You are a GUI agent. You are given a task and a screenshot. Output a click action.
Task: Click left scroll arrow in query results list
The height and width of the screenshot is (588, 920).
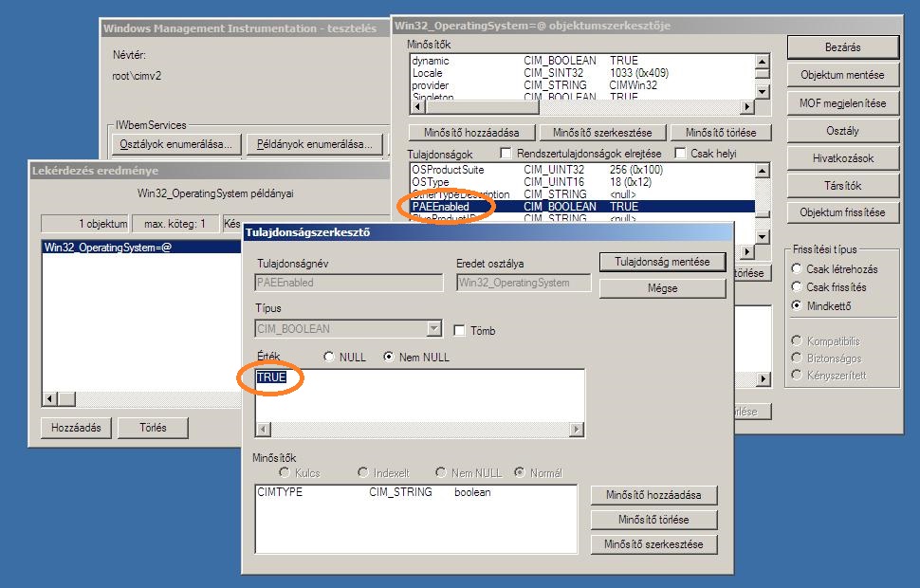pyautogui.click(x=50, y=399)
